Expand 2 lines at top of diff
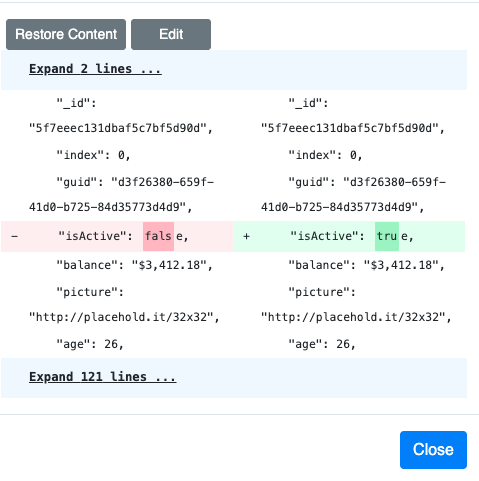479x481 pixels. click(95, 69)
